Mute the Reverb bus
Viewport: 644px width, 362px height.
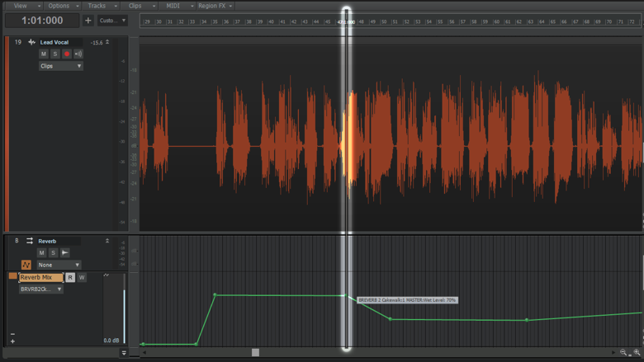41,253
